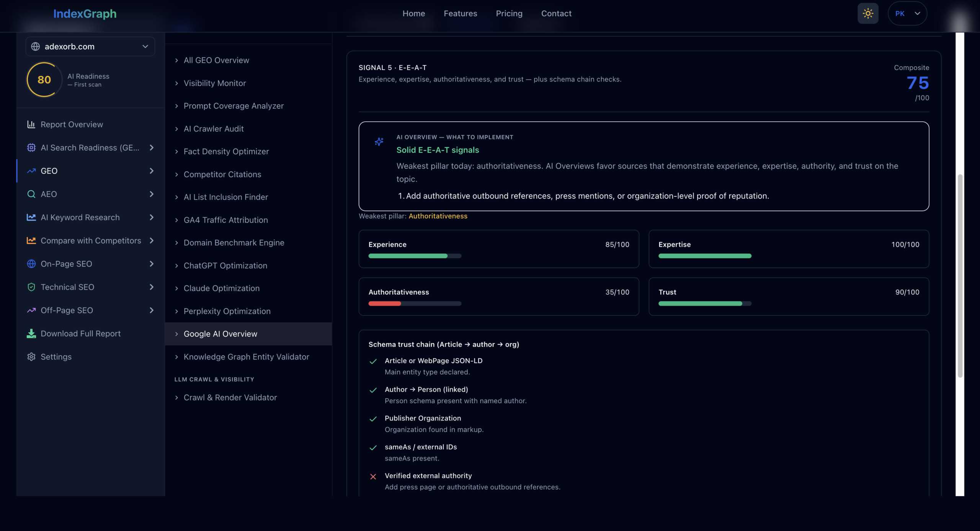
Task: Expand the Technical SEO chevron
Action: [x=152, y=287]
